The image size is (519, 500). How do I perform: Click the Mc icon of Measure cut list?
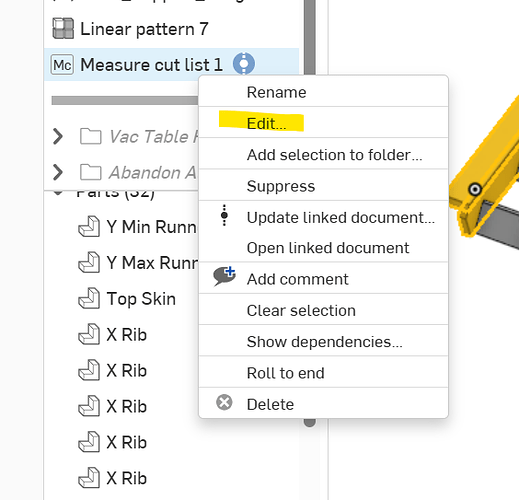tap(62, 65)
